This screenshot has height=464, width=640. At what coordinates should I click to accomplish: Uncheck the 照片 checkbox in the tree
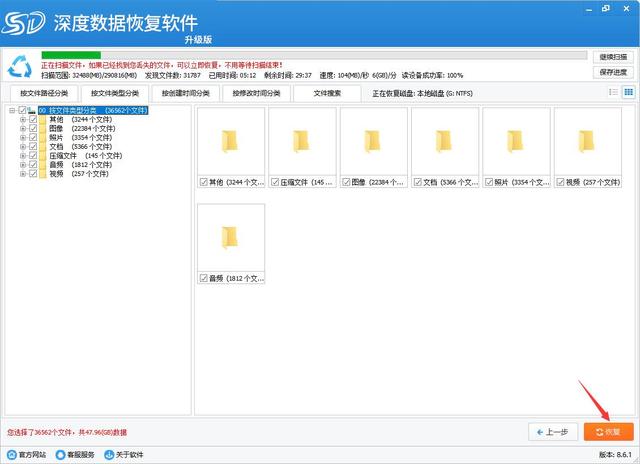click(33, 138)
